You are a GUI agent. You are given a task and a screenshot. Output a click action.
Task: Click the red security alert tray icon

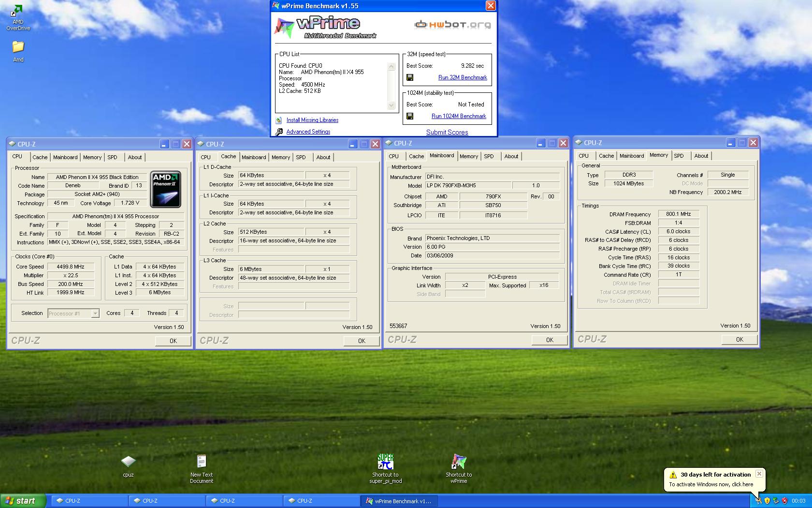[784, 501]
